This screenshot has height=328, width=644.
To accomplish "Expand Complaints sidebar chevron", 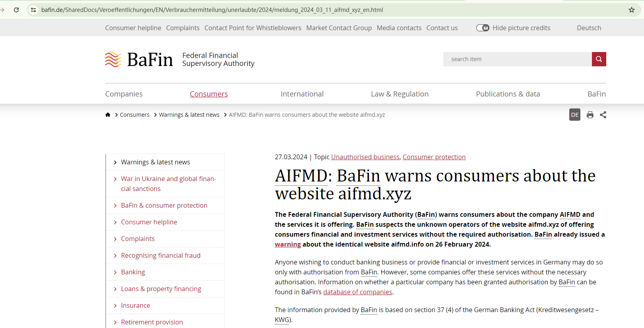I will (x=115, y=239).
